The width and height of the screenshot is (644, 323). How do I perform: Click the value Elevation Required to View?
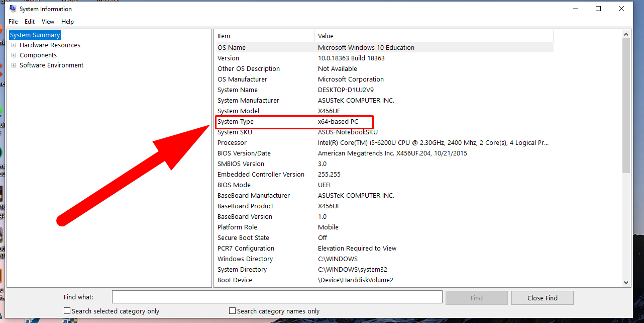pos(357,249)
